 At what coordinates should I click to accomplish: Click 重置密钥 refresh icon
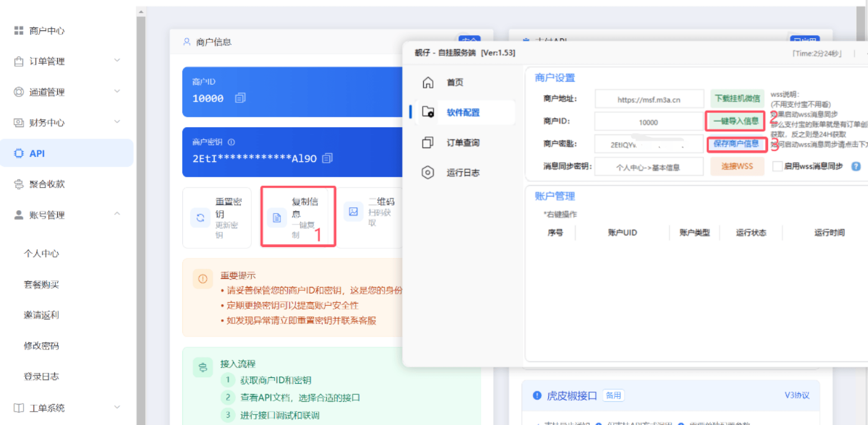(x=200, y=218)
